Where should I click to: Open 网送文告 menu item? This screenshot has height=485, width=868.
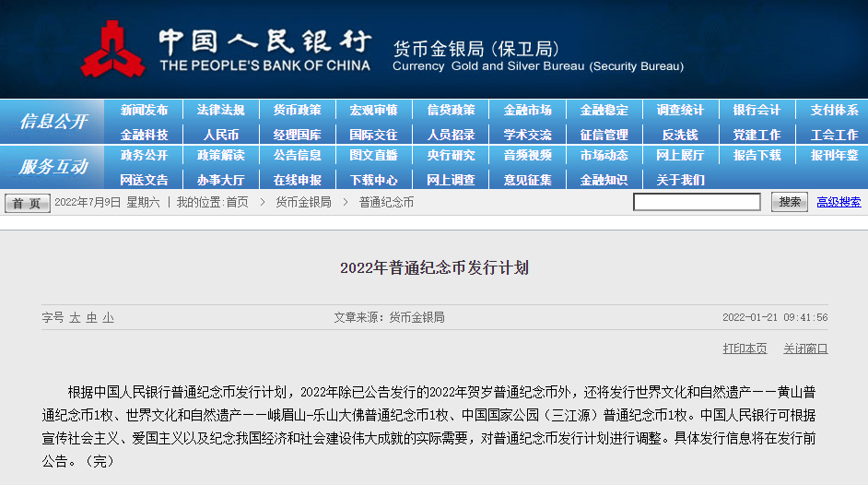(x=144, y=180)
